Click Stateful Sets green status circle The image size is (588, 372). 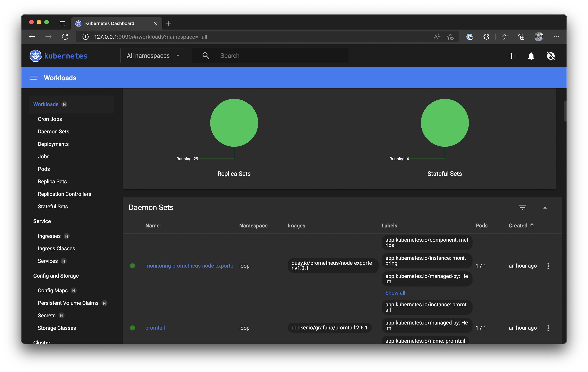[445, 123]
